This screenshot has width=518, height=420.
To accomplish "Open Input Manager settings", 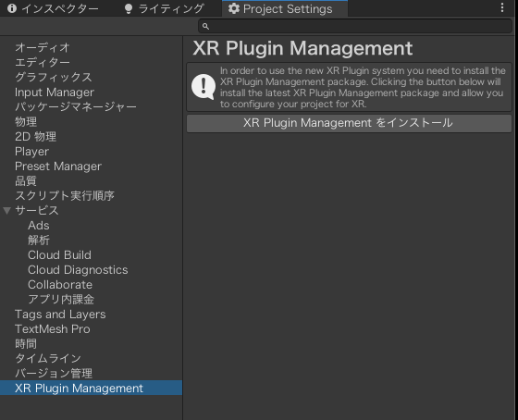I will [x=55, y=92].
